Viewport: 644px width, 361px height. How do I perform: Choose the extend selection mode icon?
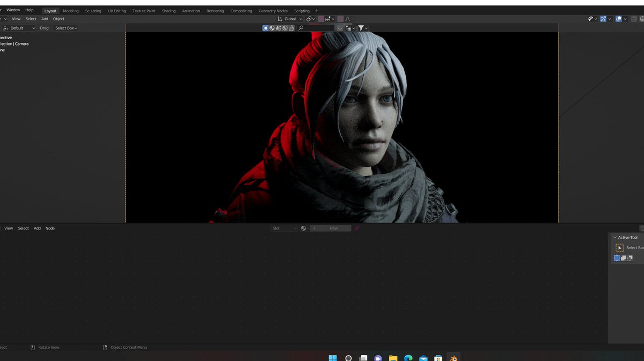pyautogui.click(x=624, y=258)
